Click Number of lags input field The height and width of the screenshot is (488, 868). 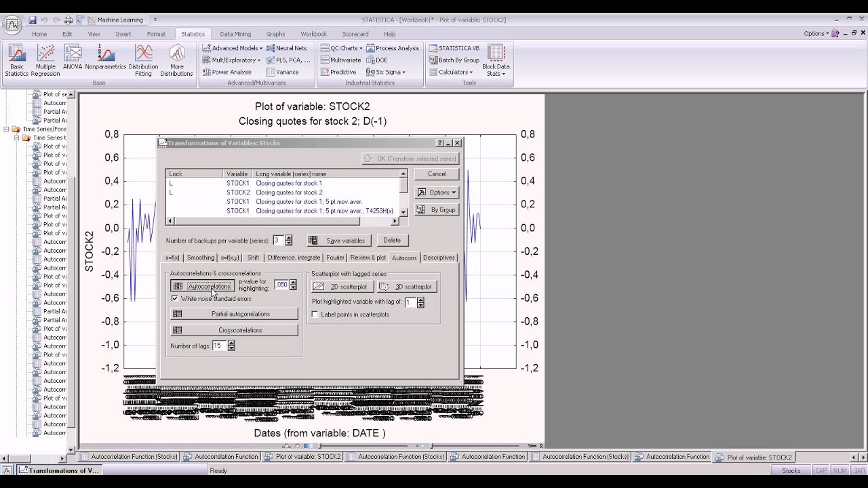pos(220,346)
